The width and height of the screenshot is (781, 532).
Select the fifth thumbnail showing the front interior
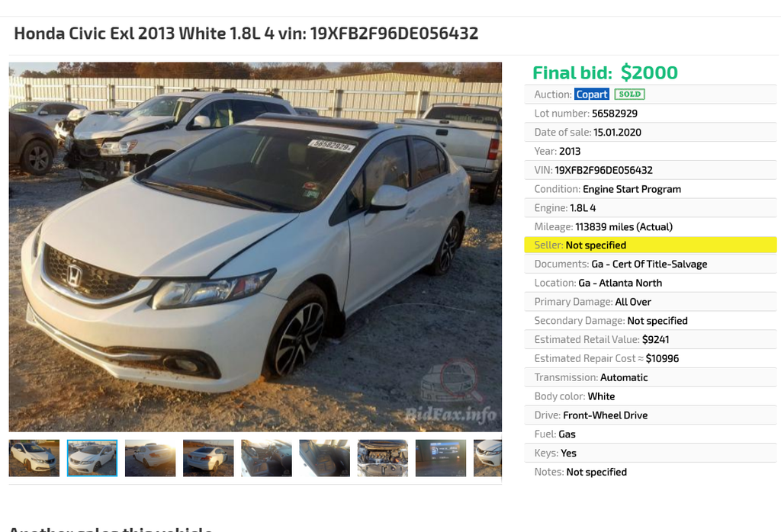[x=266, y=458]
